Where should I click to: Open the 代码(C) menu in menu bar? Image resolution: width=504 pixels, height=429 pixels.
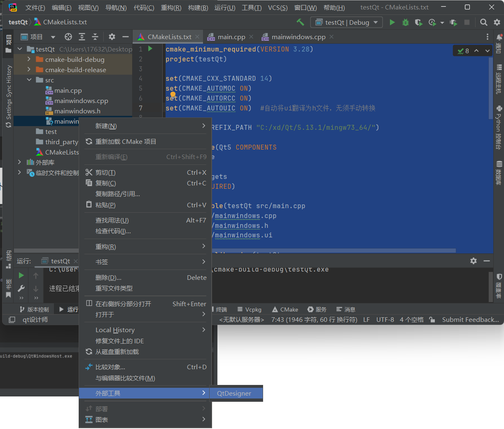pyautogui.click(x=144, y=7)
